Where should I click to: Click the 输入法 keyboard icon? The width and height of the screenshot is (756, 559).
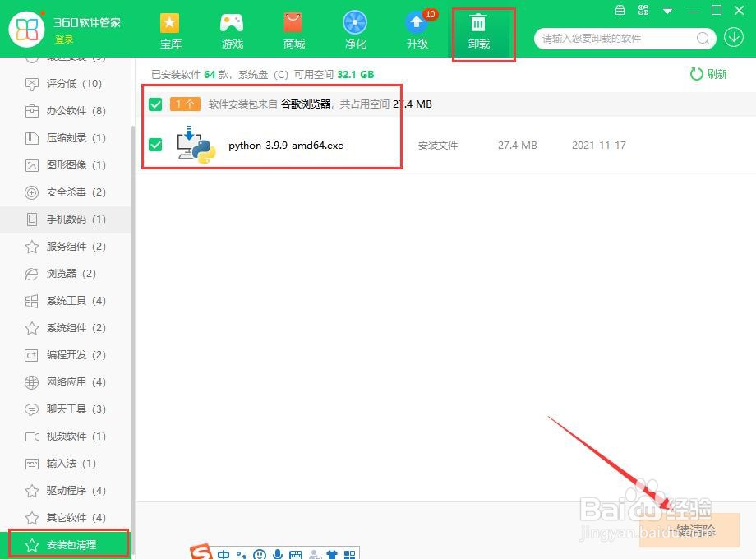pyautogui.click(x=31, y=464)
